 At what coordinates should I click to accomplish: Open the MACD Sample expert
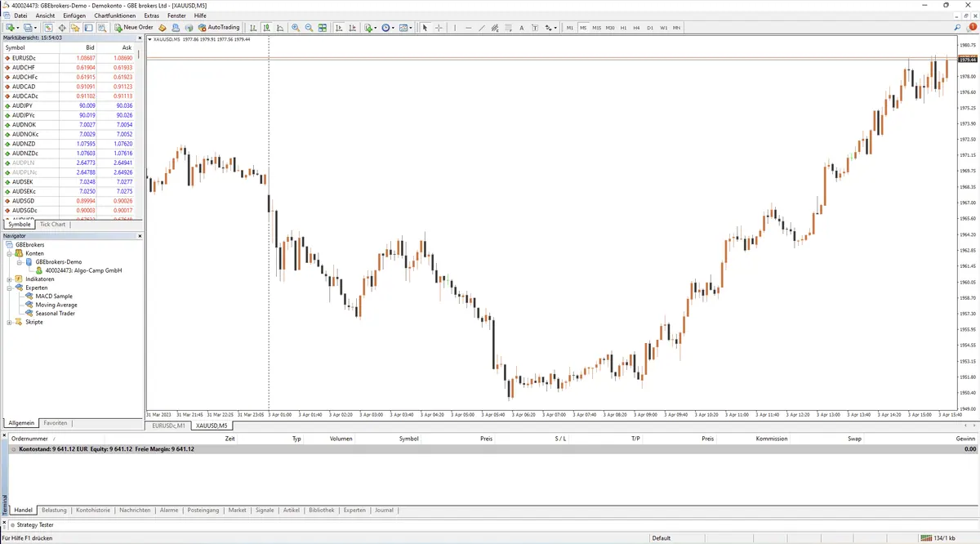(x=54, y=297)
